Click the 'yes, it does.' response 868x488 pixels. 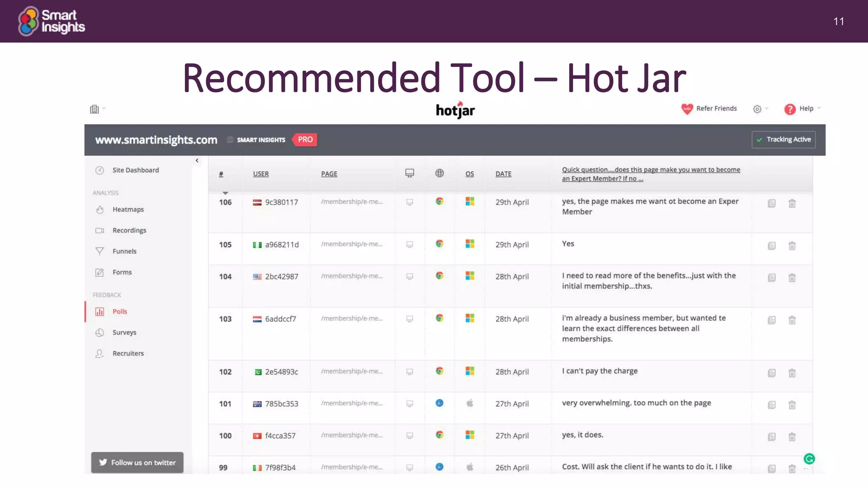(x=583, y=435)
